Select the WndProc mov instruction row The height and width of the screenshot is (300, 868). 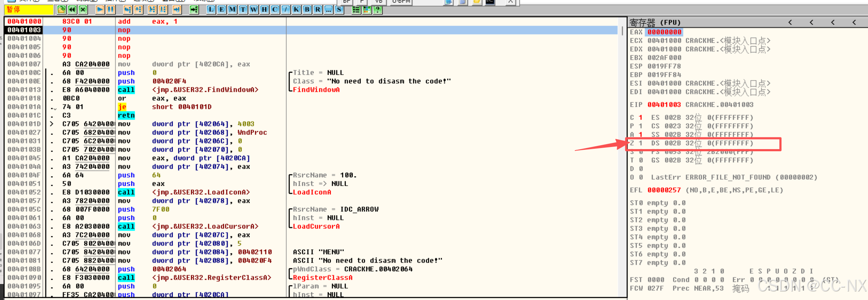coord(311,132)
